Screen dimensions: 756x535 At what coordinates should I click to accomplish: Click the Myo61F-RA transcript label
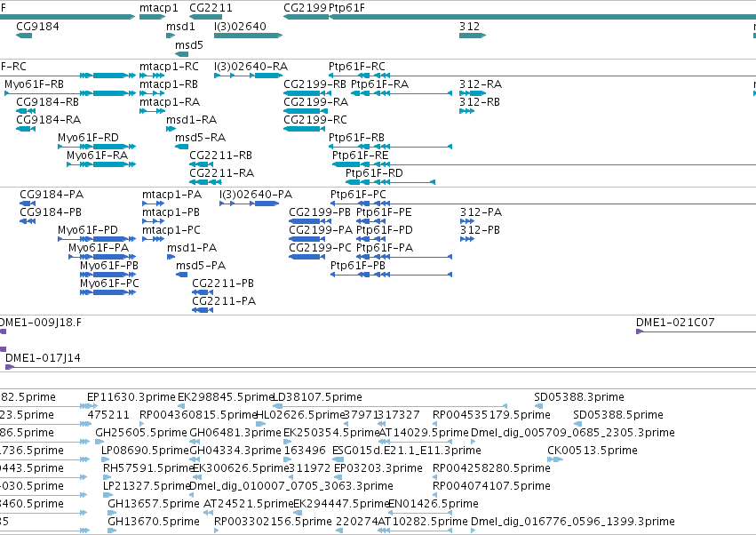coord(98,156)
